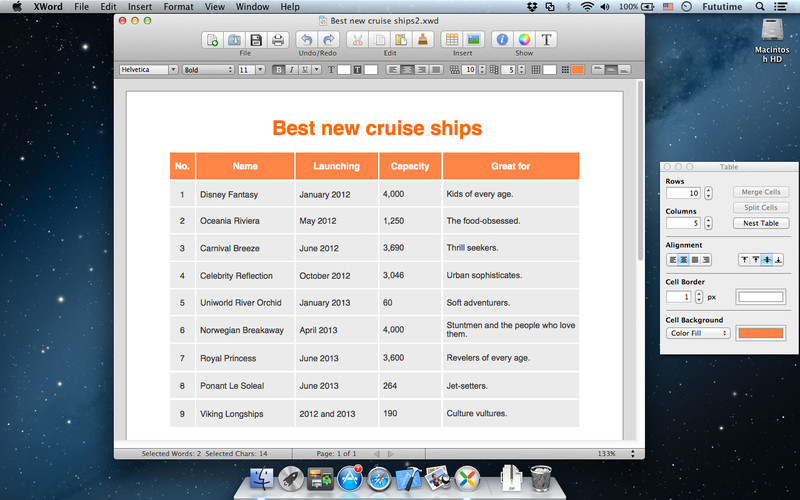Expand the Color Fill dropdown
Image resolution: width=800 pixels, height=500 pixels.
click(698, 333)
